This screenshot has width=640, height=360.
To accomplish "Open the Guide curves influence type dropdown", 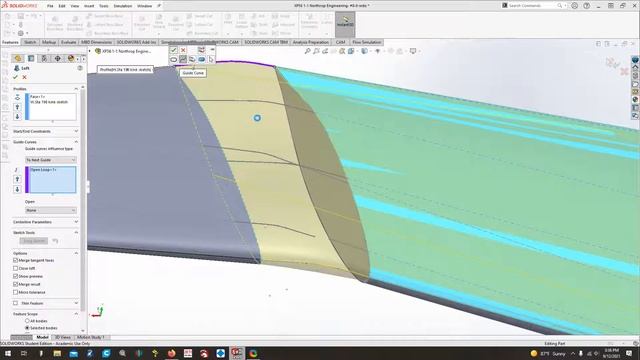I will point(51,160).
